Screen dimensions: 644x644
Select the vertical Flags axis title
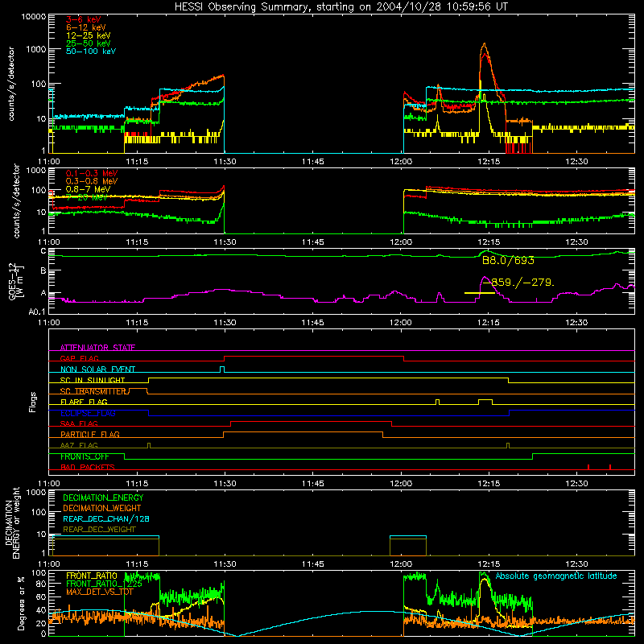[33, 402]
